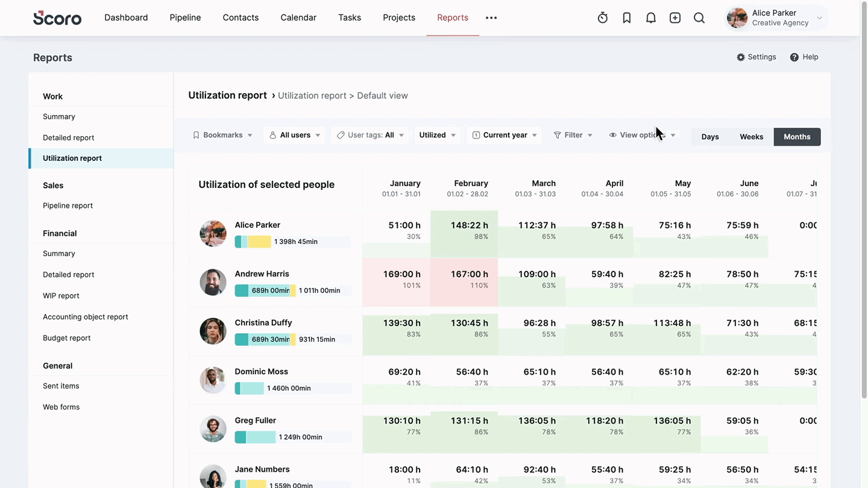Open the search magnifier icon
Screen dimensions: 868x488
699,18
